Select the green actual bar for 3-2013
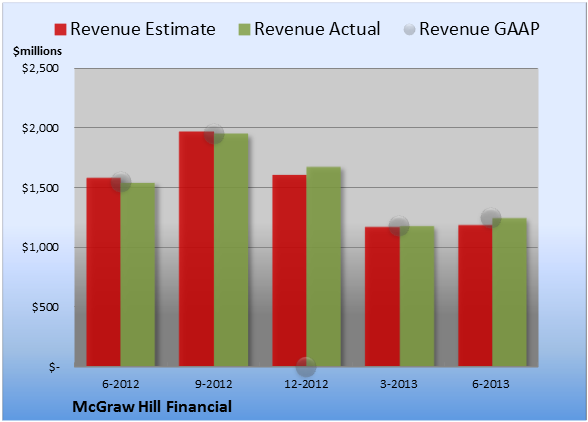Image resolution: width=588 pixels, height=422 pixels. click(x=417, y=296)
